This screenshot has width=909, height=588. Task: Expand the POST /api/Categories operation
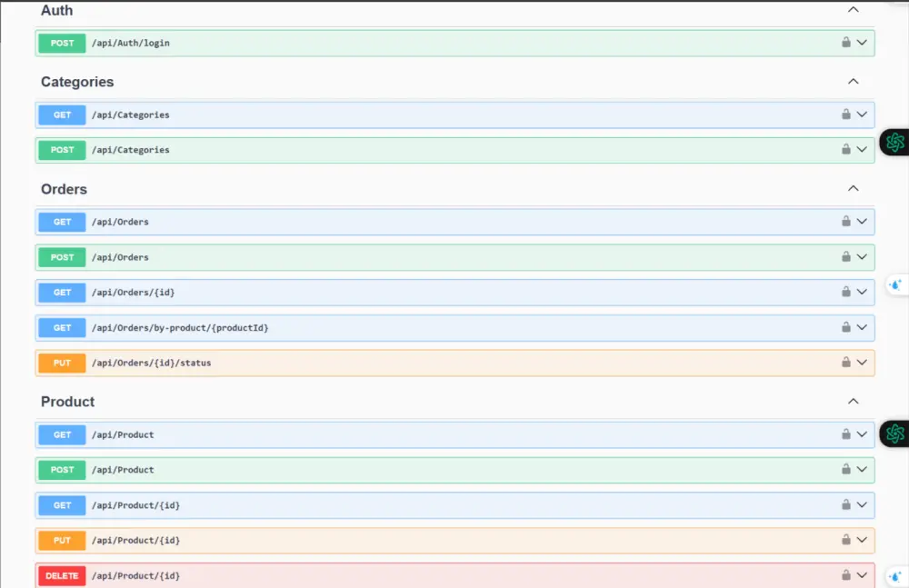[862, 150]
